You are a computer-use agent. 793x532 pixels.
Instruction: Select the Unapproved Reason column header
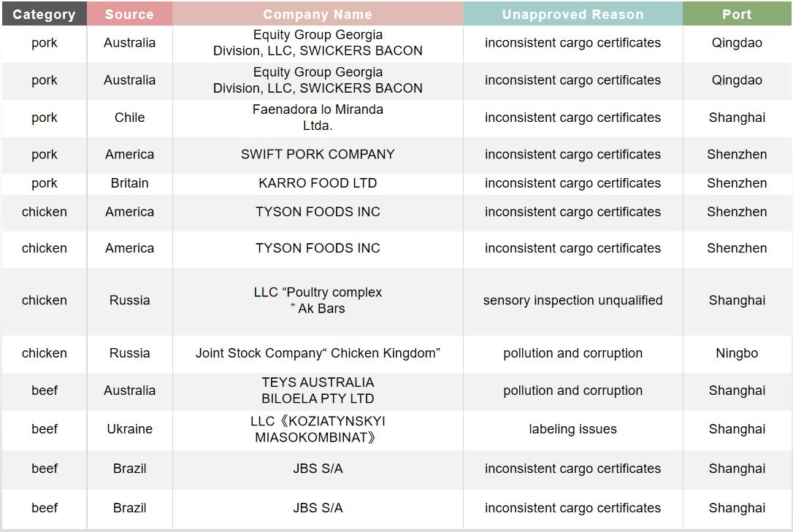click(572, 14)
